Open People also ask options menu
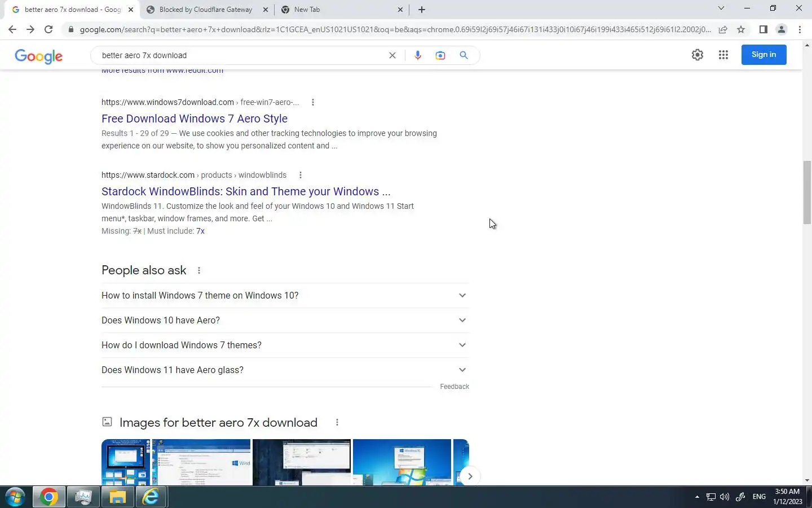812x508 pixels. (x=199, y=270)
